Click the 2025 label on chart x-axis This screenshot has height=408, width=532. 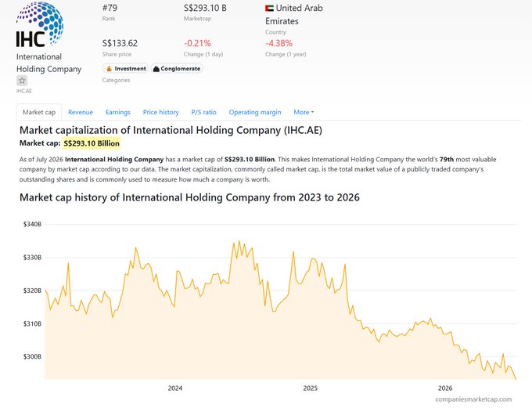point(310,388)
